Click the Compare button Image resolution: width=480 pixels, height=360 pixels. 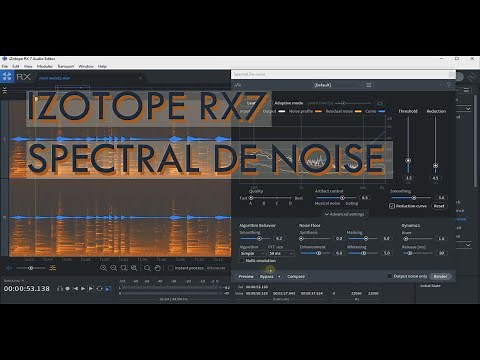point(296,276)
